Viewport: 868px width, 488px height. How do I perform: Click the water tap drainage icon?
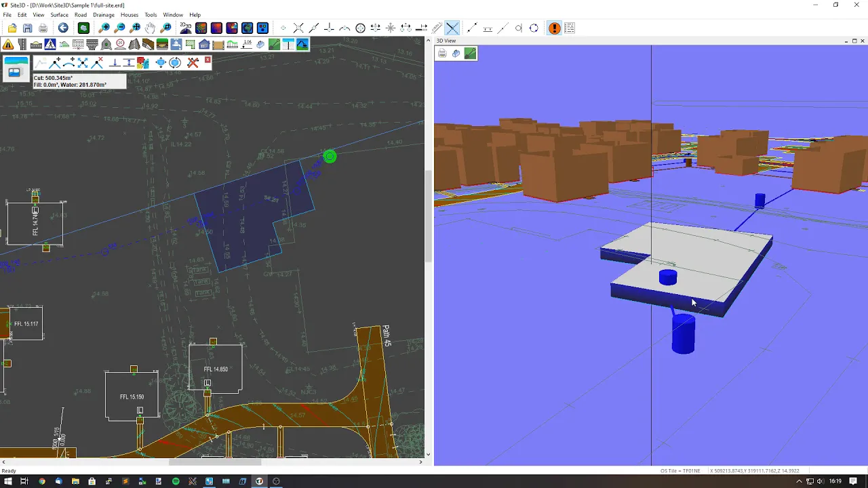pos(176,45)
